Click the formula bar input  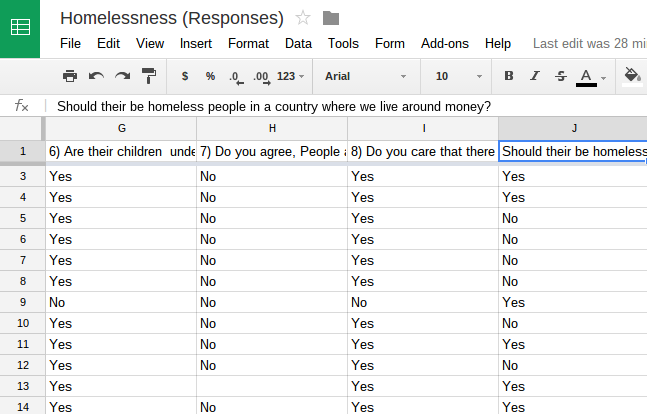tap(340, 105)
